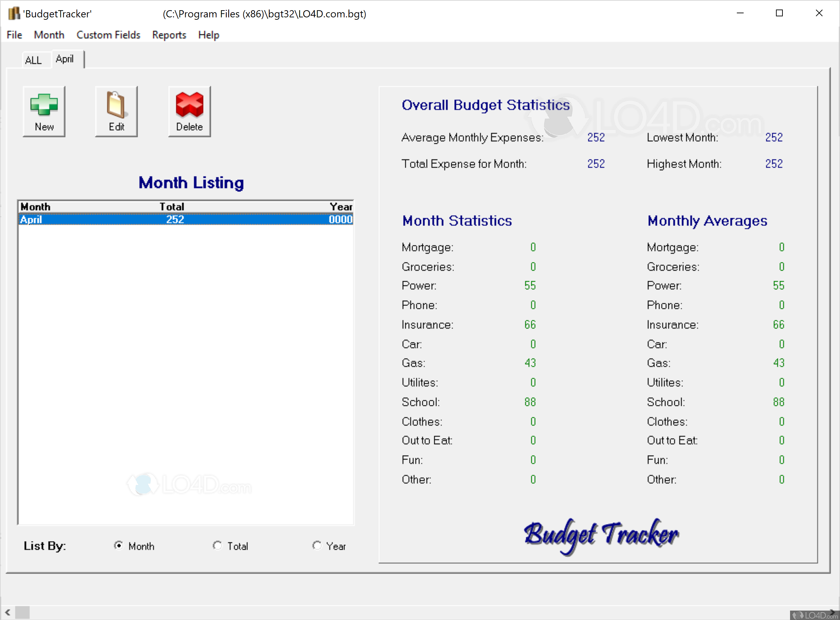Viewport: 840px width, 620px height.
Task: Click the Year column header
Action: [x=340, y=207]
